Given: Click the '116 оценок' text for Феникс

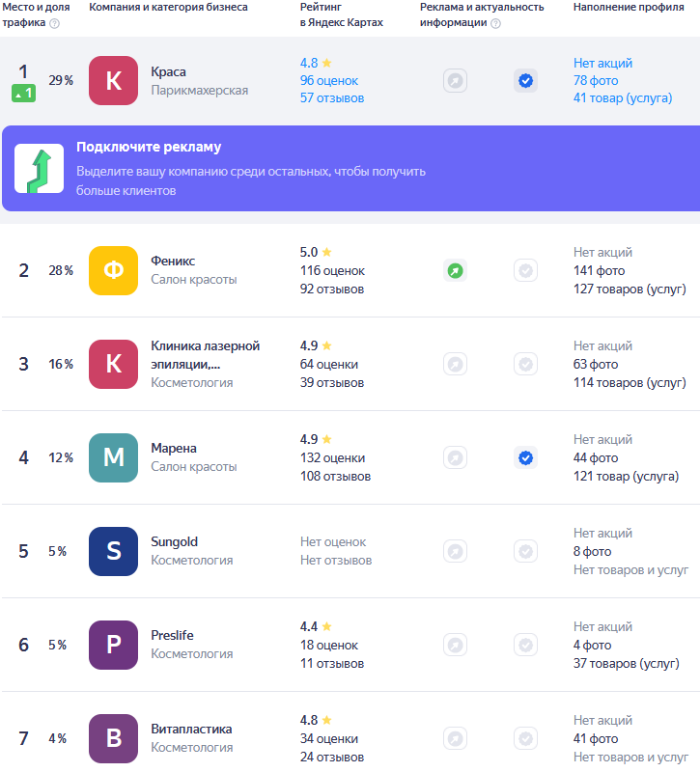Looking at the screenshot, I should coord(332,270).
